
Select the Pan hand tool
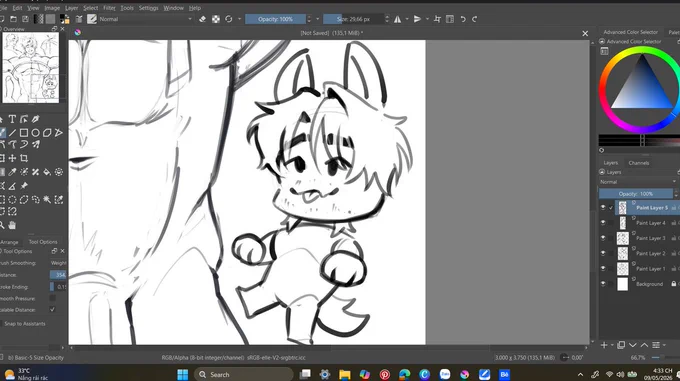tap(12, 225)
